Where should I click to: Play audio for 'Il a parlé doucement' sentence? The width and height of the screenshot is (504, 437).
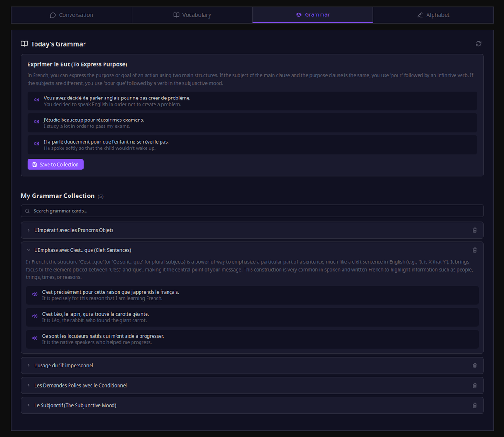point(36,144)
